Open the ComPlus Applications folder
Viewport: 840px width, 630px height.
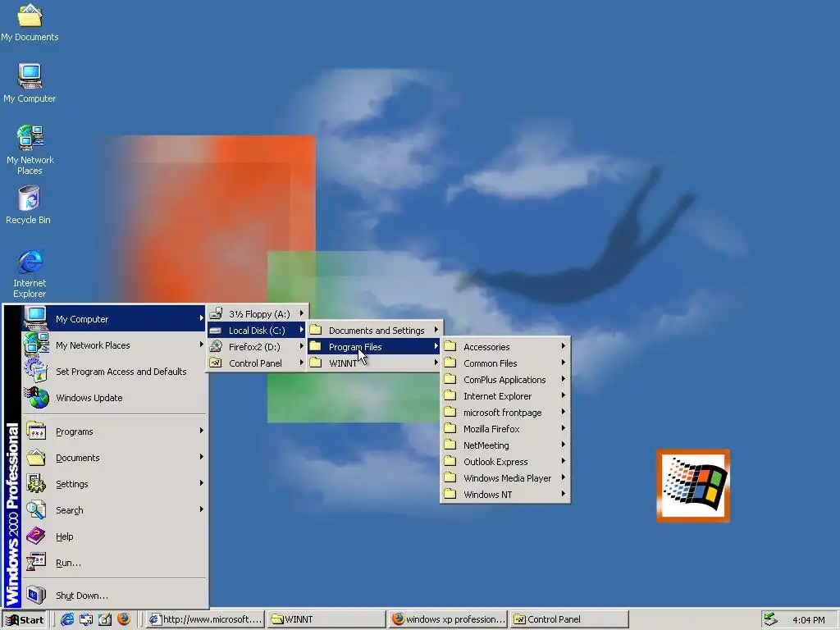click(x=505, y=379)
